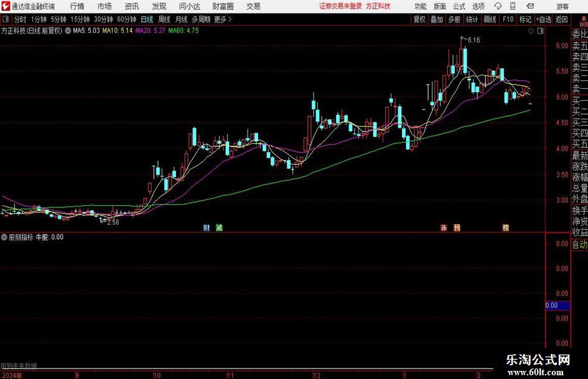Click the 2024年 label on the time axis

point(12,375)
